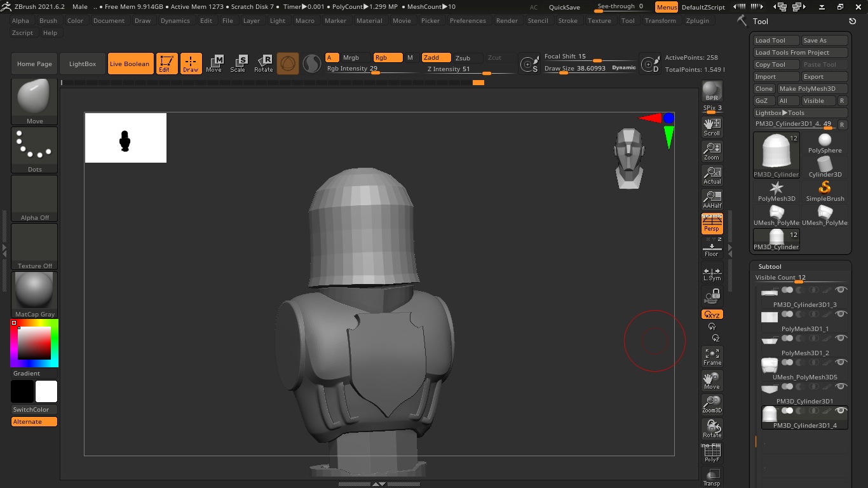This screenshot has height=488, width=868.
Task: Click the QuickSave button
Action: (x=564, y=7)
